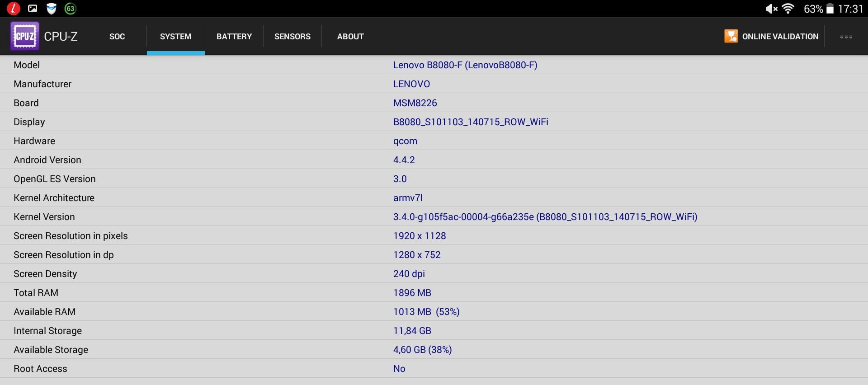
Task: Tap the shield notification icon
Action: click(52, 9)
